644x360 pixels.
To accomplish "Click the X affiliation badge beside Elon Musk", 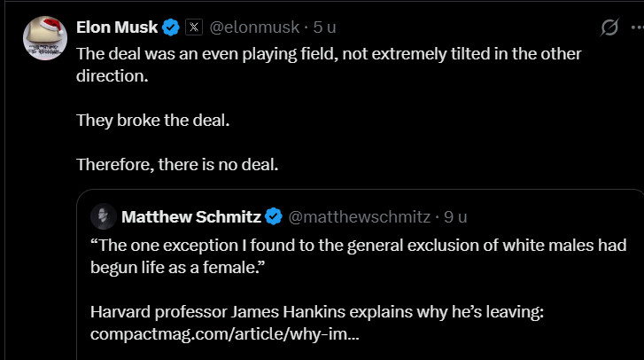I will pos(194,27).
